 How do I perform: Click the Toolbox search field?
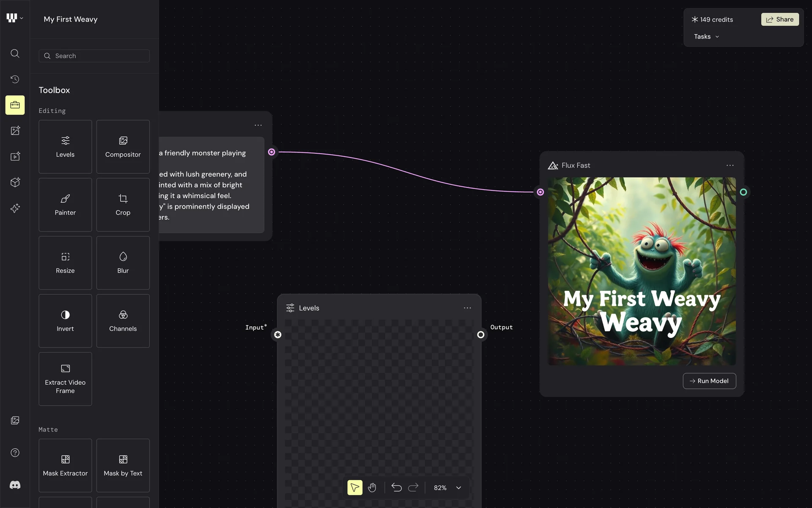(x=94, y=56)
